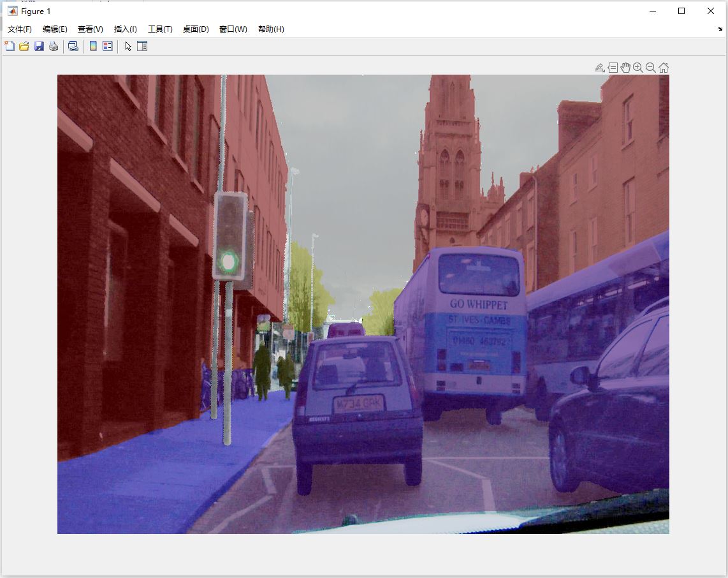Screen dimensions: 728x578
Task: Click the GO WHIPPET text on the bus
Action: [x=479, y=304]
